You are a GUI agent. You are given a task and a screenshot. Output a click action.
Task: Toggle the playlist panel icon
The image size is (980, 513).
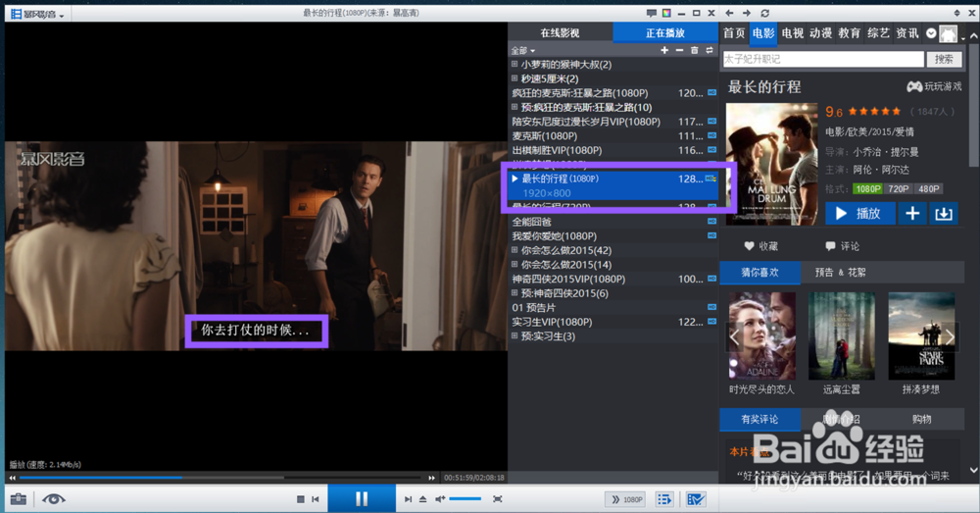click(x=664, y=499)
